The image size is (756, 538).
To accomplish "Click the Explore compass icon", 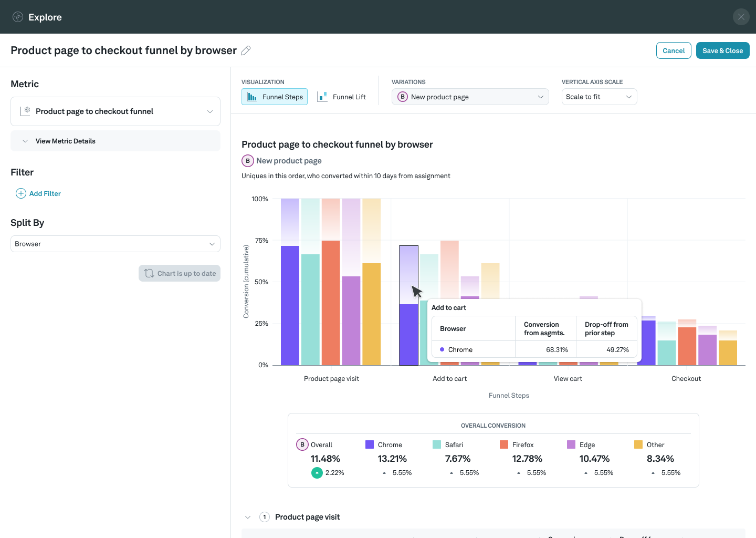I will [18, 17].
